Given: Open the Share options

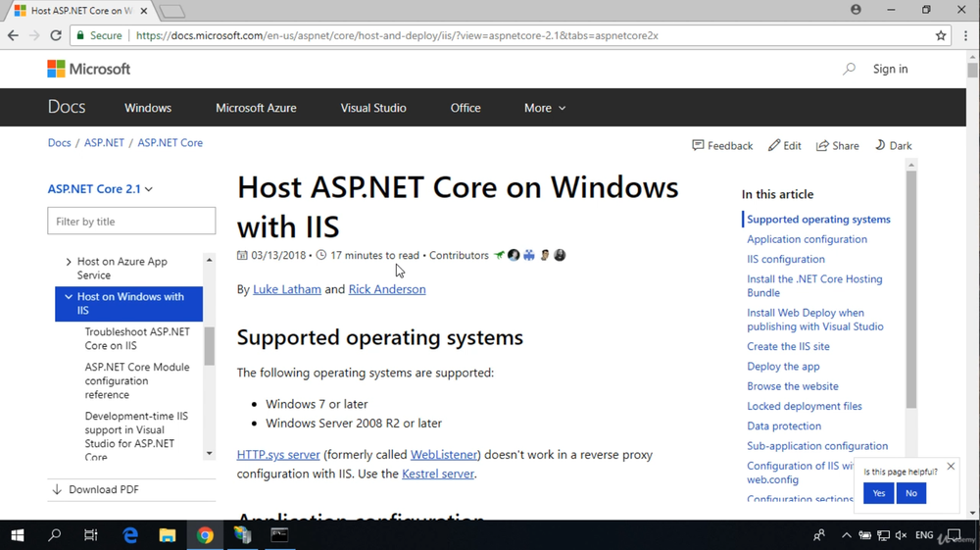Looking at the screenshot, I should (x=838, y=146).
